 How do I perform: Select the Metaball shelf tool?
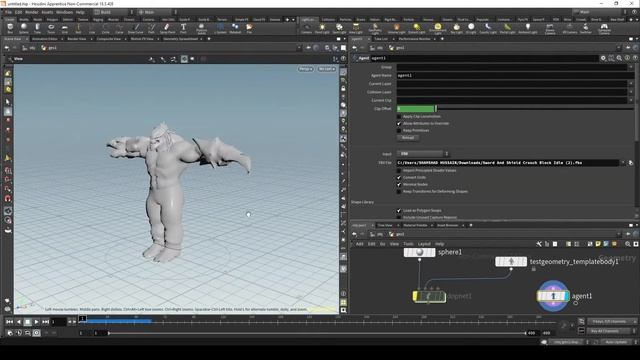click(235, 29)
